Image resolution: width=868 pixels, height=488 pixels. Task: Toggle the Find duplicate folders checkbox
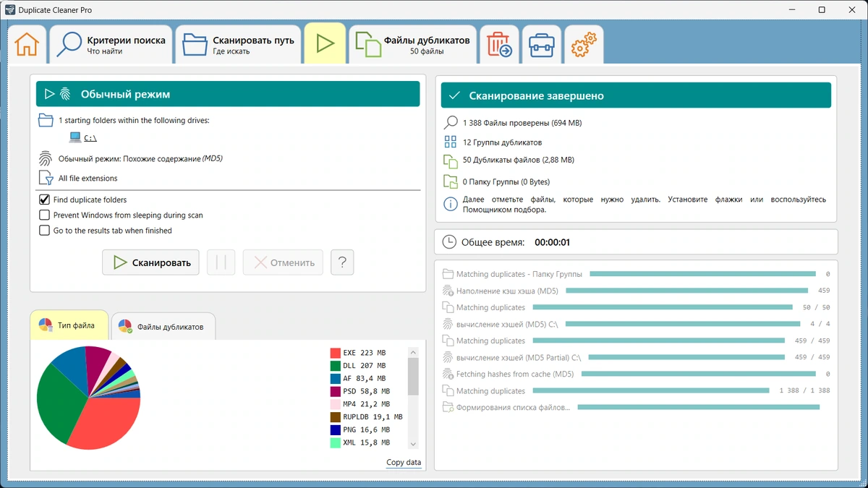coord(44,200)
